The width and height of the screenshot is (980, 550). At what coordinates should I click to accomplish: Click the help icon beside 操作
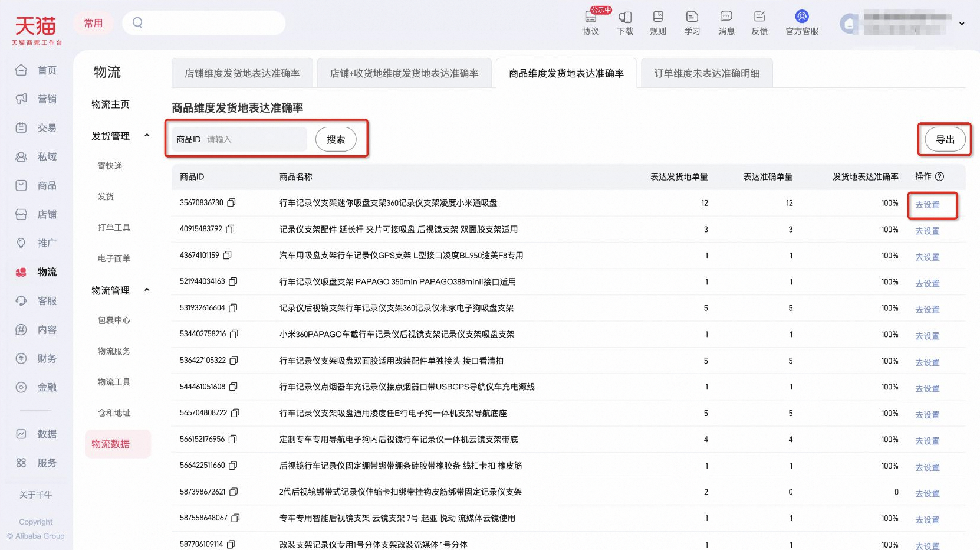click(x=940, y=176)
